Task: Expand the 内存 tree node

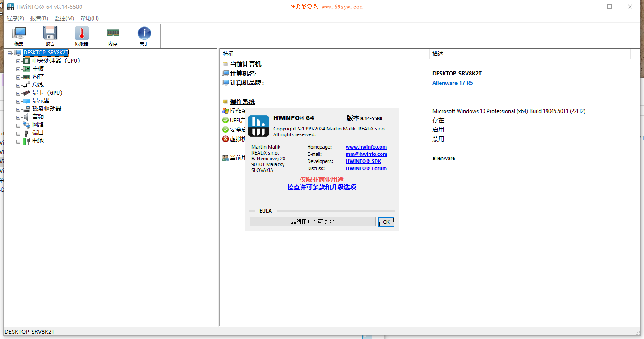Action: [x=18, y=77]
